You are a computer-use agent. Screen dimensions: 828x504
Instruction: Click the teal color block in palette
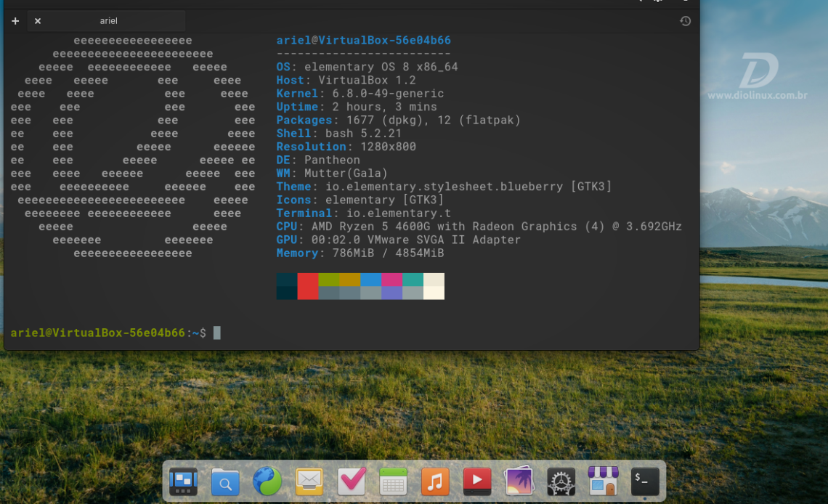413,280
